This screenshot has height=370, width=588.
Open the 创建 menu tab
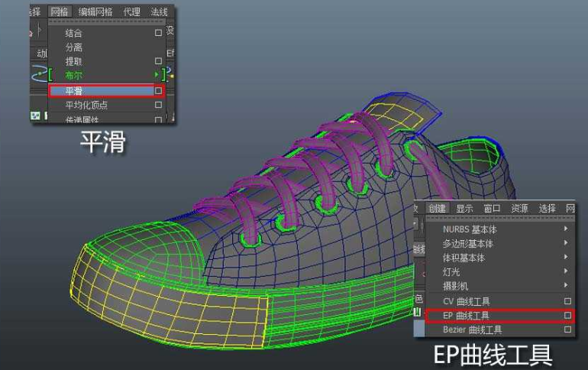437,208
